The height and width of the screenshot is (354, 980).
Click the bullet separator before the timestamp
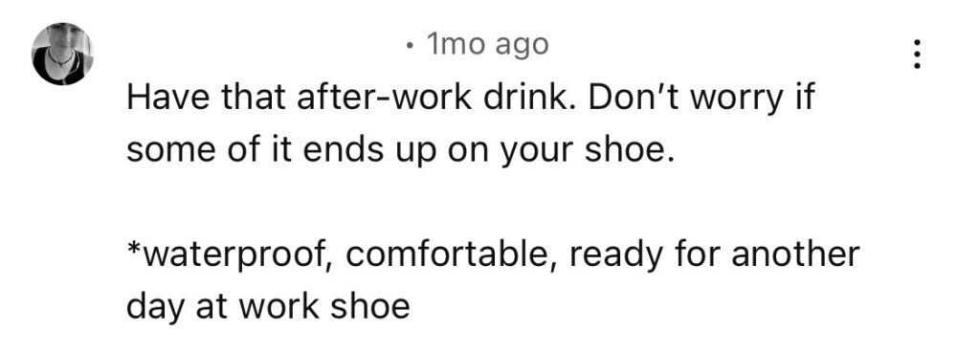(x=410, y=46)
